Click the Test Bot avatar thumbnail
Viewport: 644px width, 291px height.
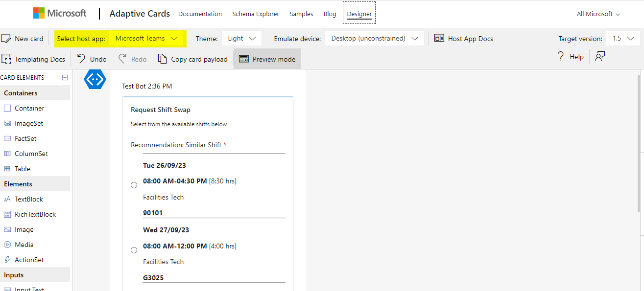(x=95, y=79)
